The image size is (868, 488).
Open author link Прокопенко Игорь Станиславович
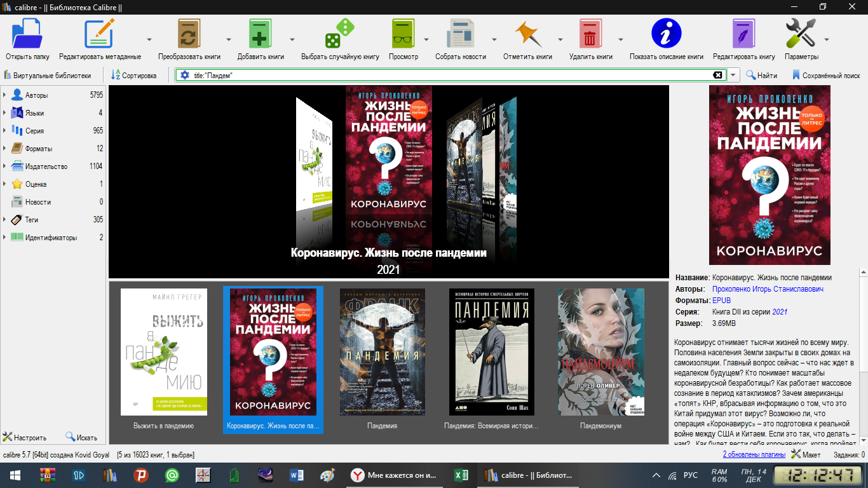click(x=768, y=289)
